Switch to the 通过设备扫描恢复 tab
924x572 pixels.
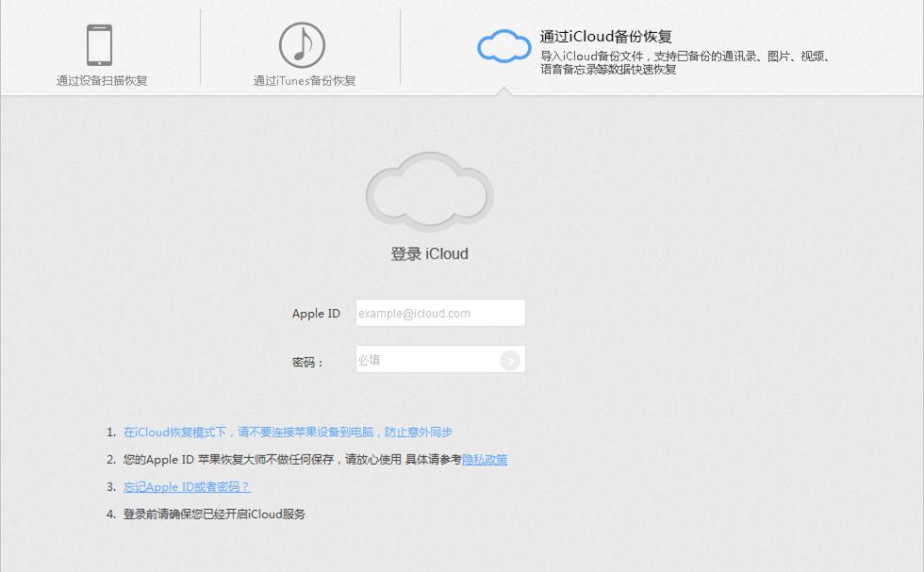point(101,80)
